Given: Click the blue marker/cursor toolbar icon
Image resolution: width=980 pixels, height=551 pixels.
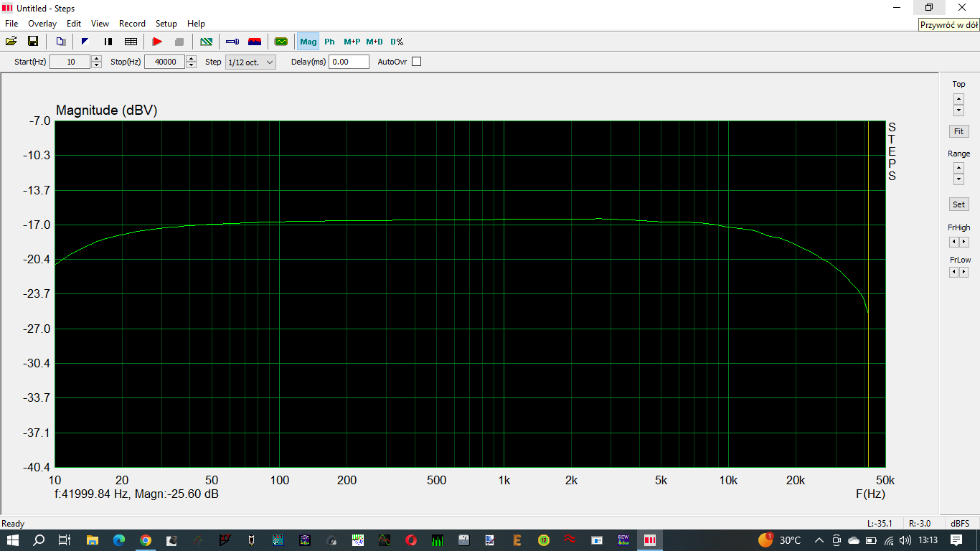Looking at the screenshot, I should [x=85, y=42].
